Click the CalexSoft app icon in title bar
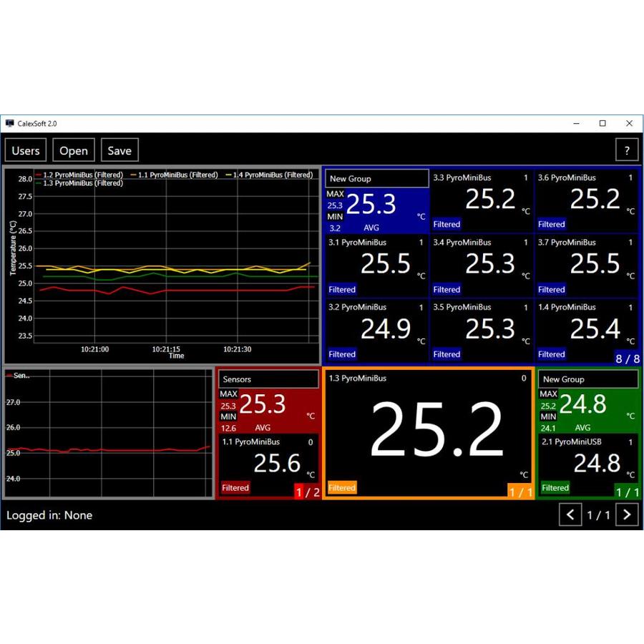 coord(9,123)
